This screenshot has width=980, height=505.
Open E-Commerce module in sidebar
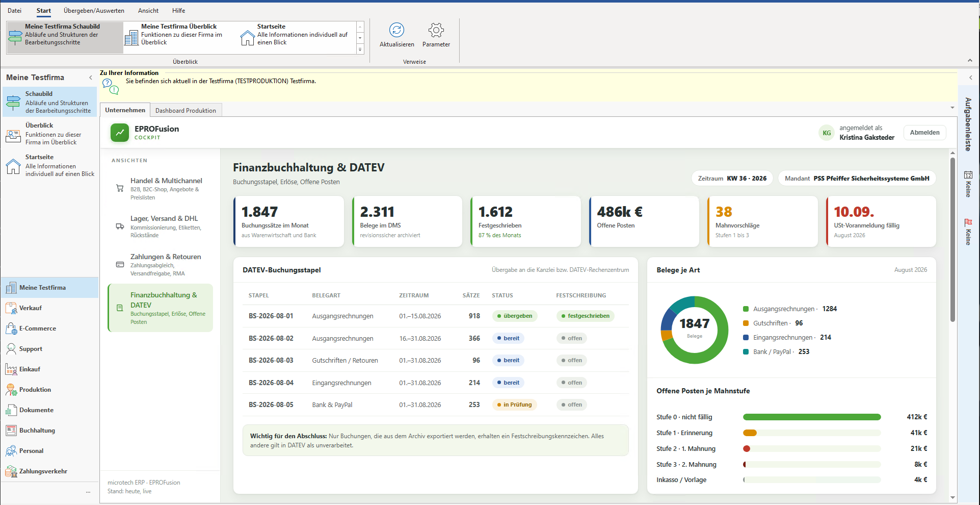49,329
